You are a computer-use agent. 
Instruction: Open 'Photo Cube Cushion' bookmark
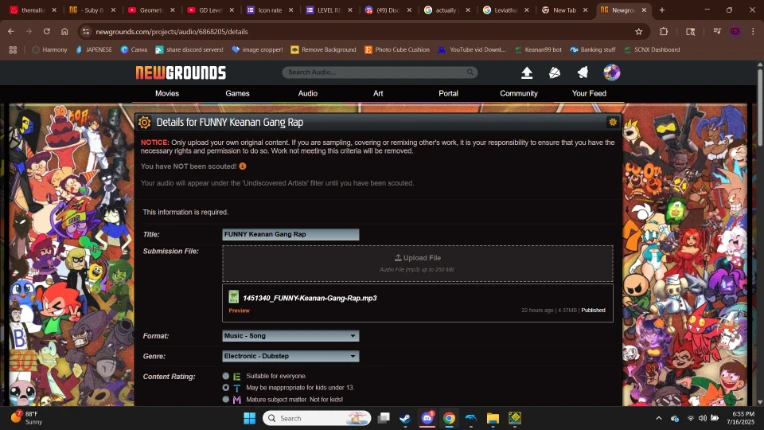[x=397, y=50]
